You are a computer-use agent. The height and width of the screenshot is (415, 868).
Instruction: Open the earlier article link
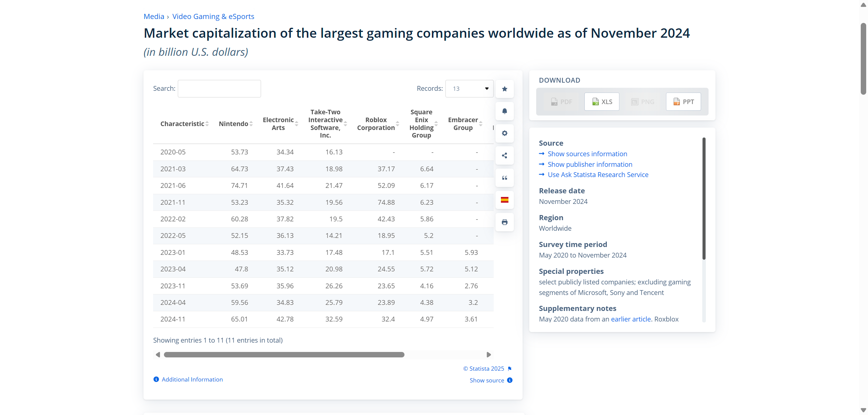click(x=631, y=319)
